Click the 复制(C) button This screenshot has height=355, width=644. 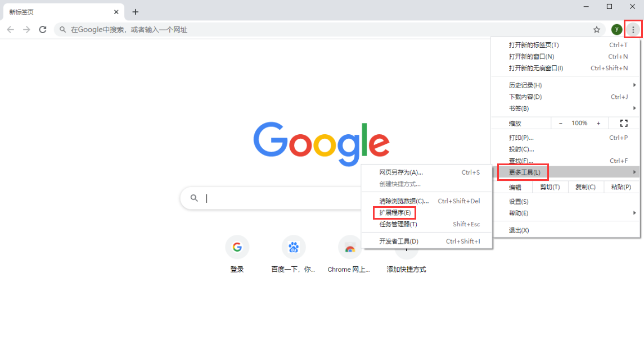[x=586, y=187]
